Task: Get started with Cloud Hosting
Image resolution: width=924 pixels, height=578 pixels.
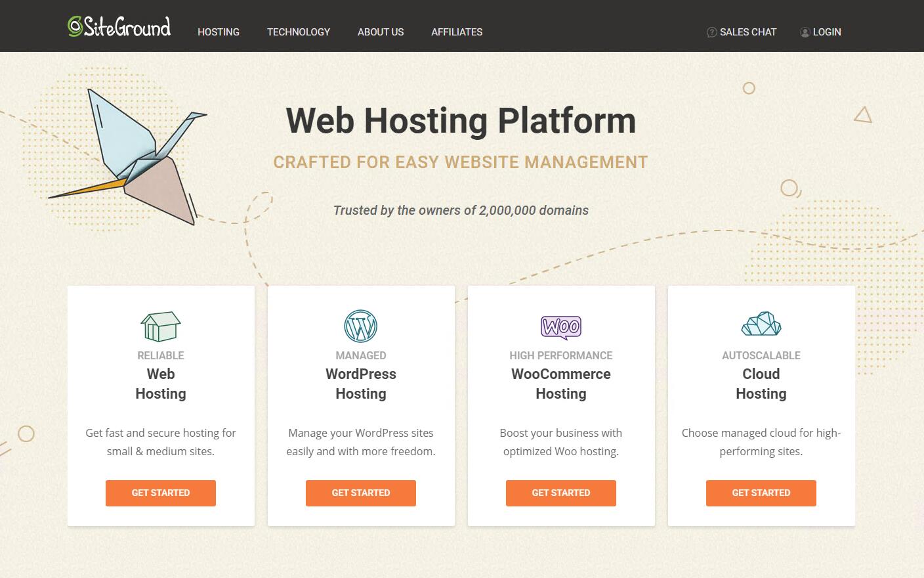Action: click(761, 493)
